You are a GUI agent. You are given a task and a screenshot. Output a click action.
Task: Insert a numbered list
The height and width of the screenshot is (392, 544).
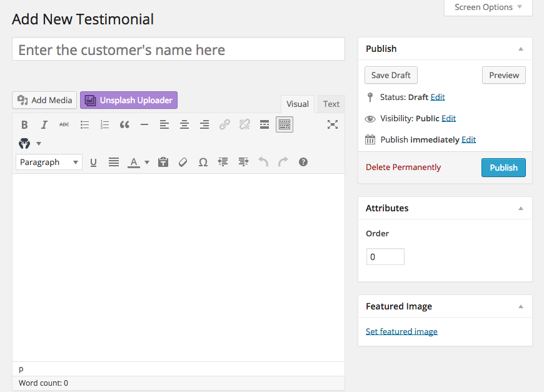[104, 124]
